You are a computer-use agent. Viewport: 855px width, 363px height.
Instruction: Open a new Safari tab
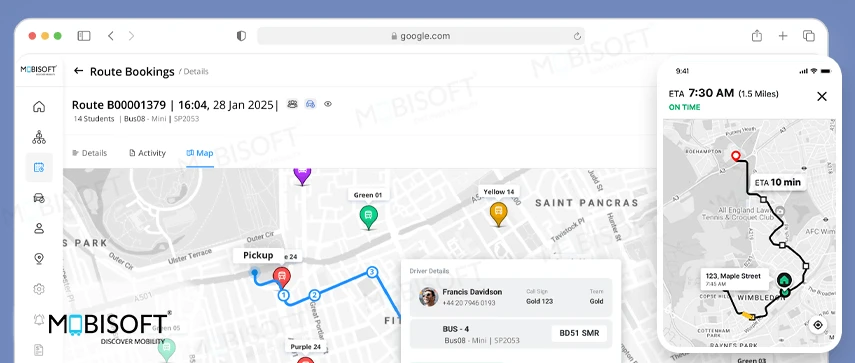[x=783, y=36]
